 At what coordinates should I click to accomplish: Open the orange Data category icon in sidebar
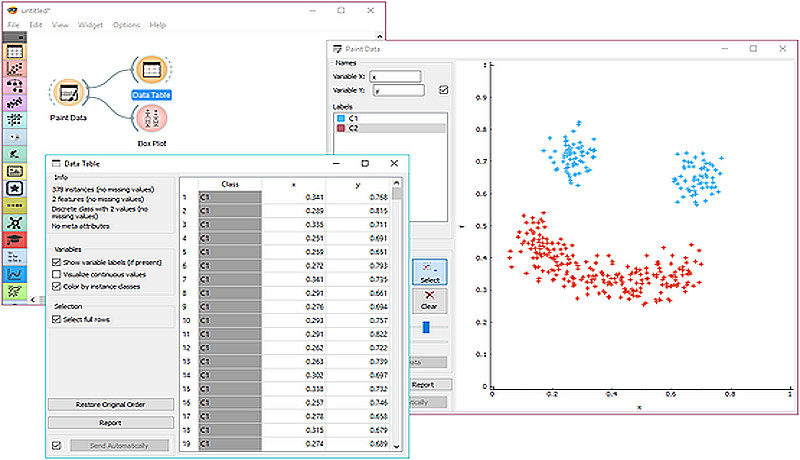[14, 52]
